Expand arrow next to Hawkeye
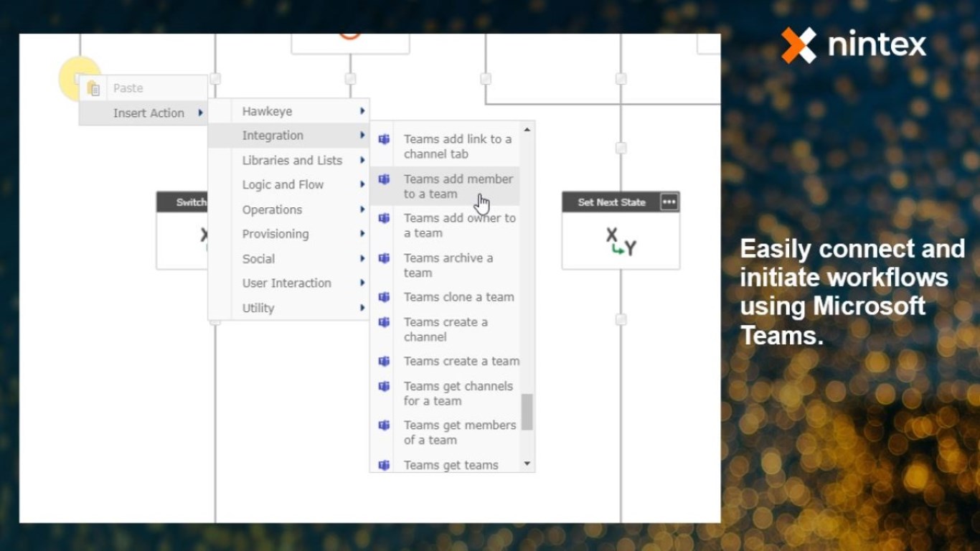Screen dimensions: 980x551 362,111
